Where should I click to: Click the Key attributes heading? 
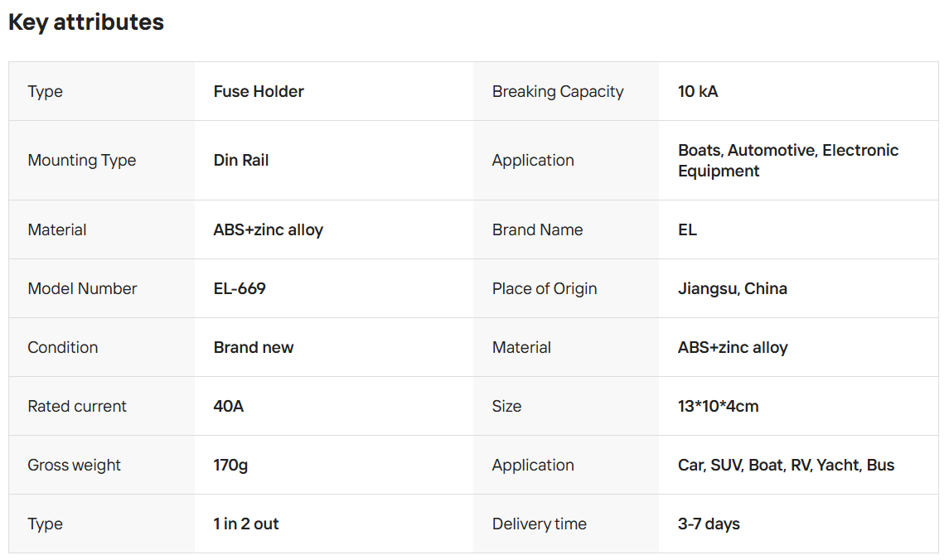86,22
